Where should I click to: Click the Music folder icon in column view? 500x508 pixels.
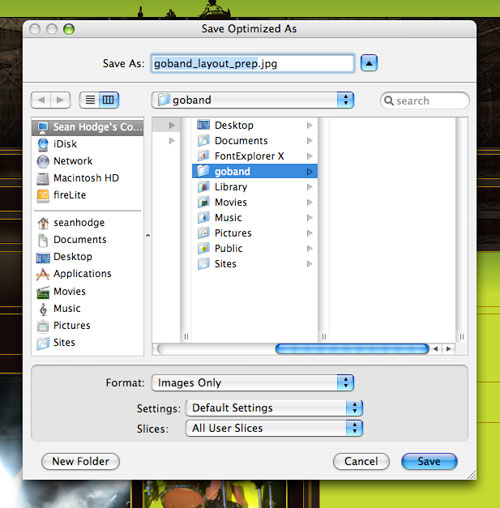click(x=204, y=218)
